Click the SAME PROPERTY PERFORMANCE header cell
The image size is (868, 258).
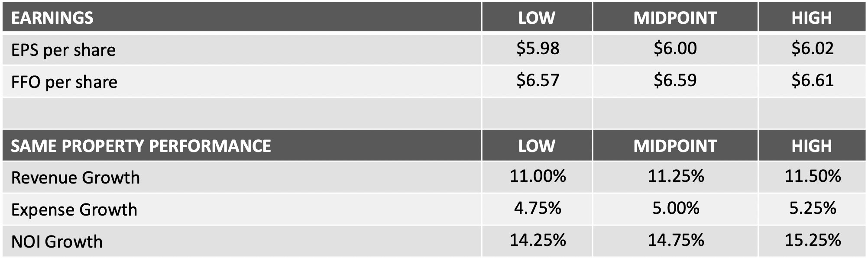[141, 146]
